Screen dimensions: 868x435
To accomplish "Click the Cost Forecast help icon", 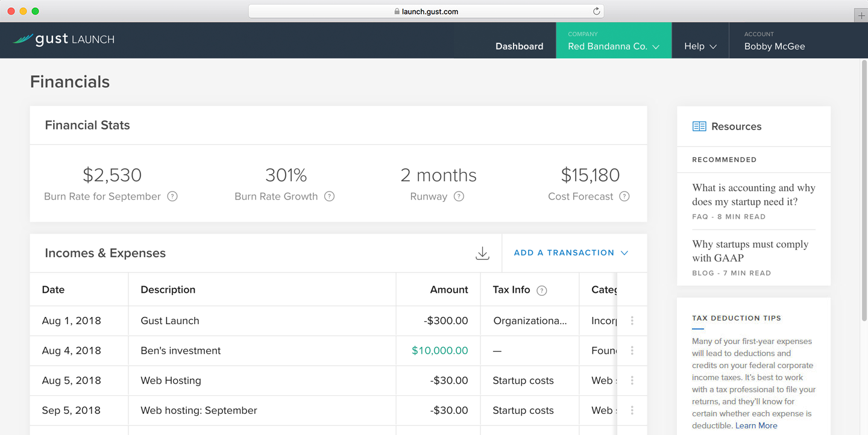I will (x=624, y=196).
